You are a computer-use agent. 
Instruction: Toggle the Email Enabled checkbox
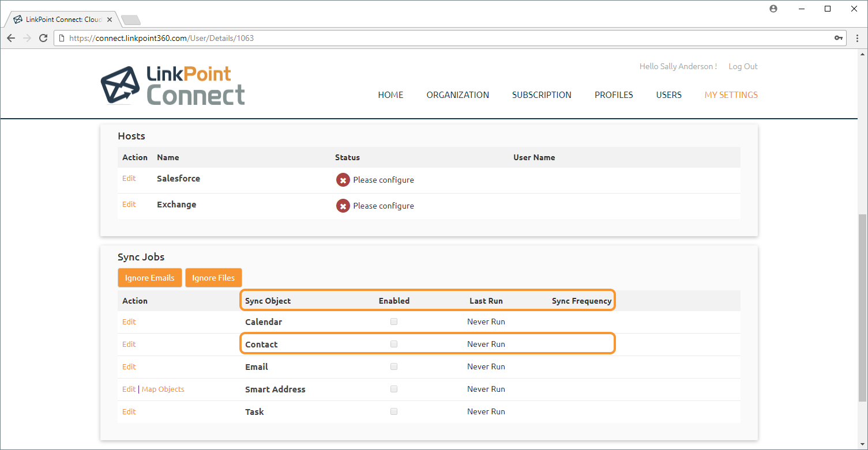click(x=394, y=366)
